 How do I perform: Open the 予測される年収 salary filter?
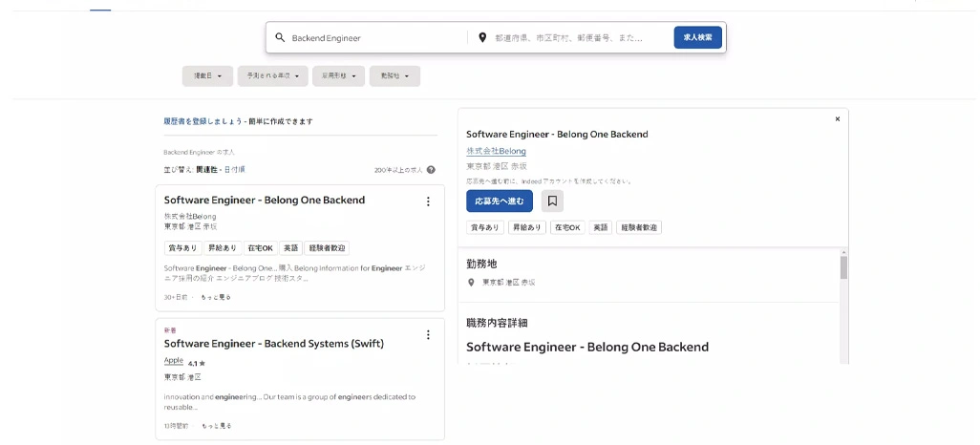click(x=272, y=75)
